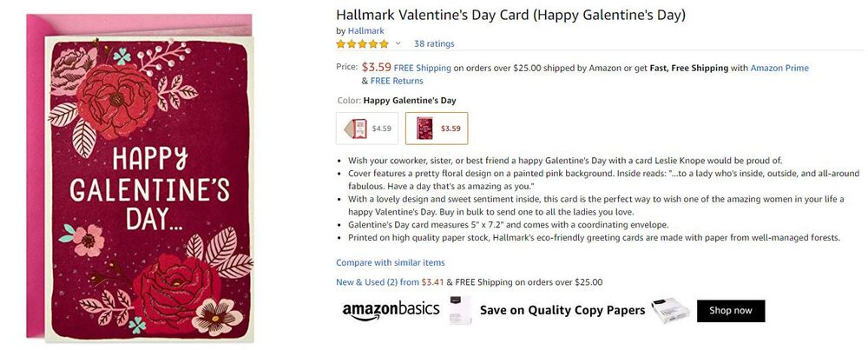The image size is (868, 350).
Task: Follow the Amazon Prime link
Action: tap(779, 68)
